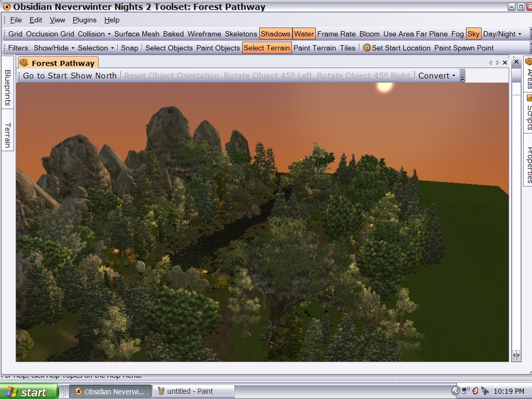
Task: Open the Convert dropdown menu
Action: click(x=436, y=75)
